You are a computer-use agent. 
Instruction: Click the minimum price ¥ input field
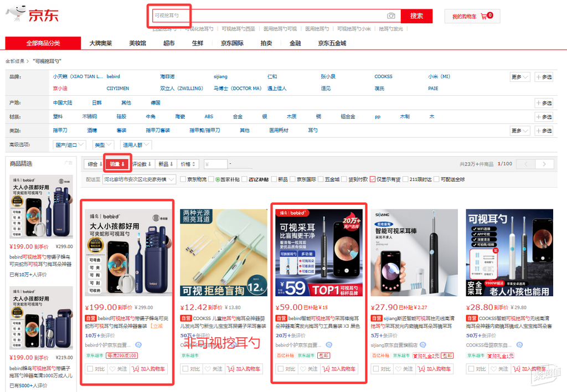point(216,164)
